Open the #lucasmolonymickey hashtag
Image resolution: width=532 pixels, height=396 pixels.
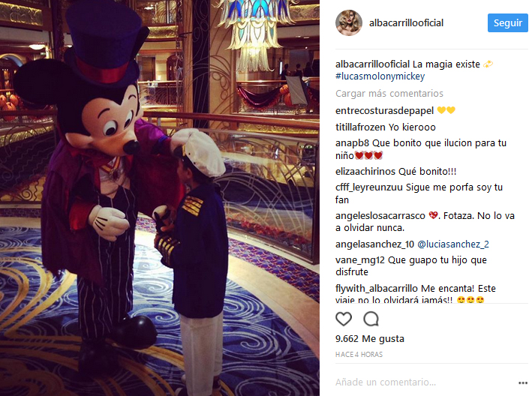[x=380, y=76]
